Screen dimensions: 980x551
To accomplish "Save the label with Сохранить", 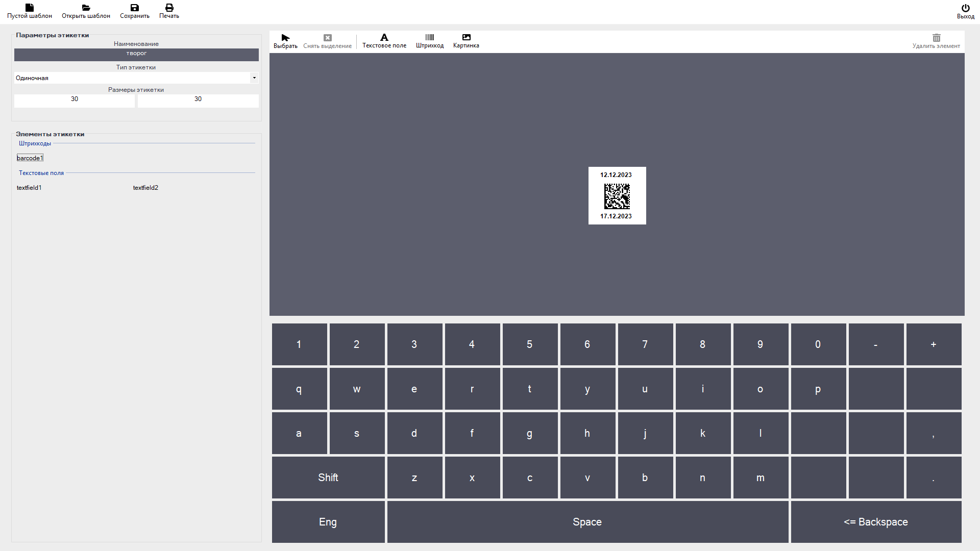I will [135, 11].
